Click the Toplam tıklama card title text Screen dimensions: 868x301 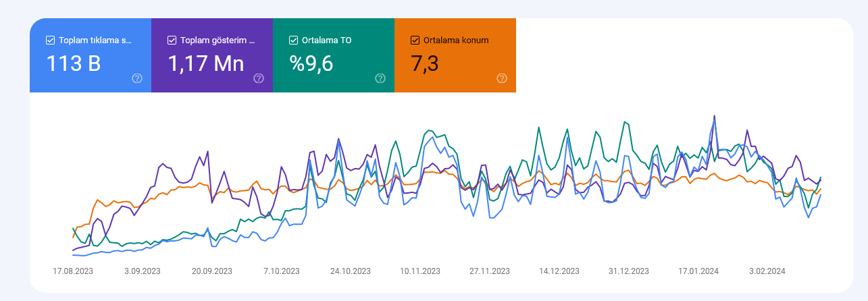tap(95, 40)
